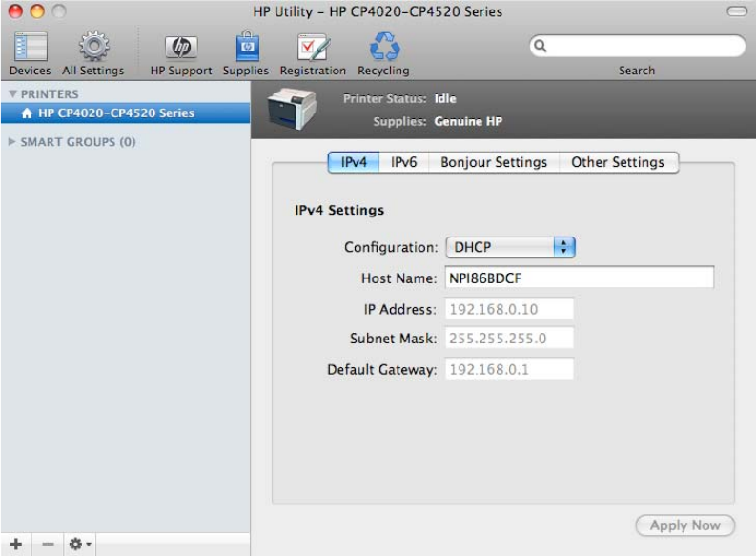Screen dimensions: 756x556
Task: Click the printer thumbnail image
Action: click(x=292, y=109)
